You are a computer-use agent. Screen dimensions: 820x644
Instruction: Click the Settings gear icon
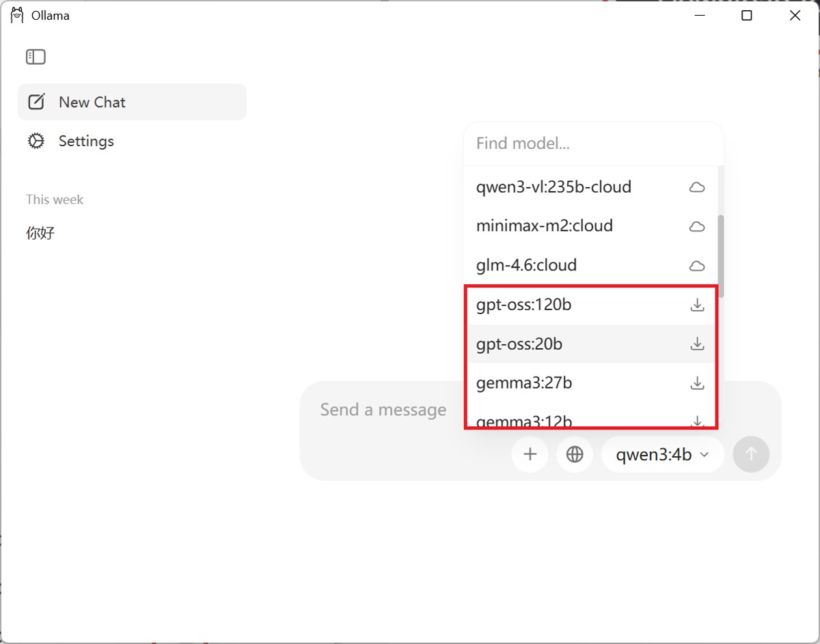[36, 141]
